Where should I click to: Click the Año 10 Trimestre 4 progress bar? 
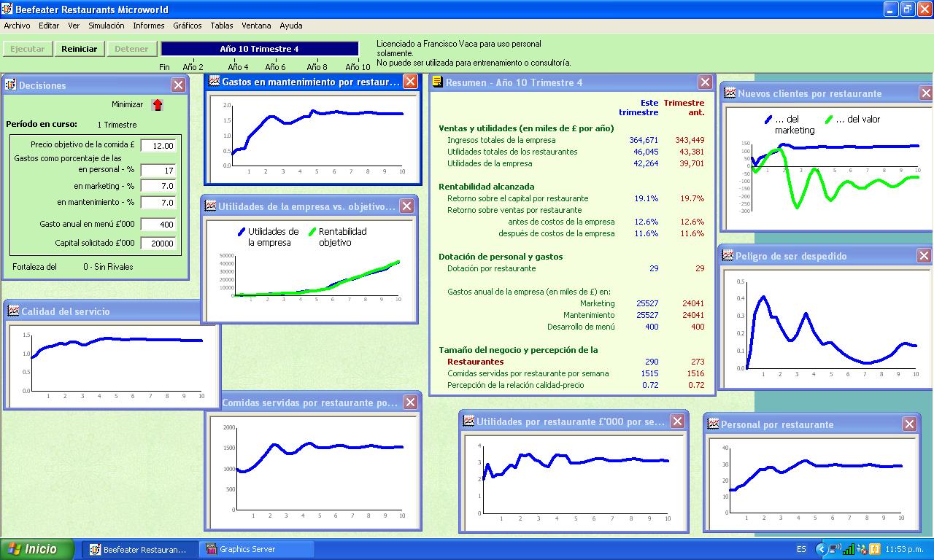260,49
